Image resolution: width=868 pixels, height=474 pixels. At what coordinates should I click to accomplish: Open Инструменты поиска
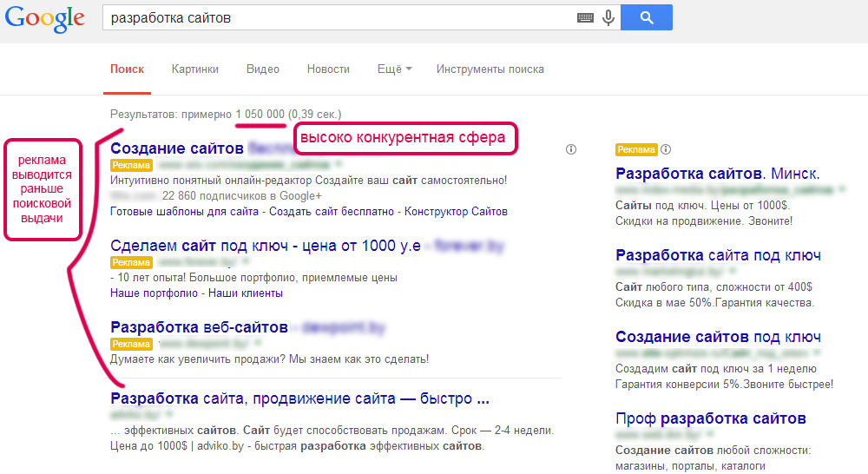click(490, 69)
